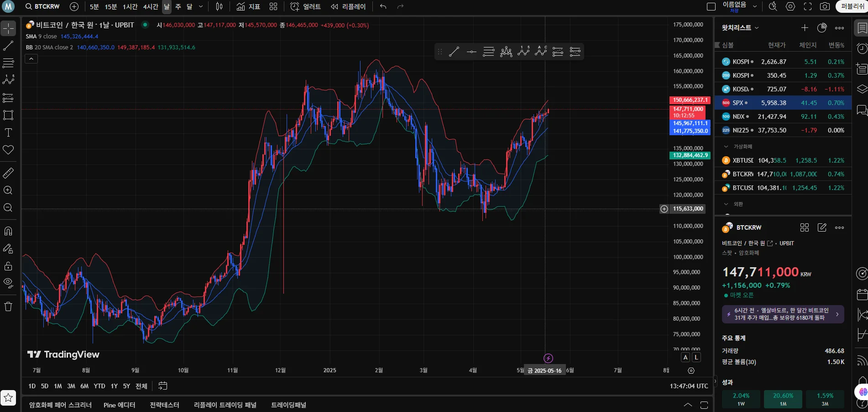
Task: Open the 지표 indicators dialog
Action: point(249,6)
